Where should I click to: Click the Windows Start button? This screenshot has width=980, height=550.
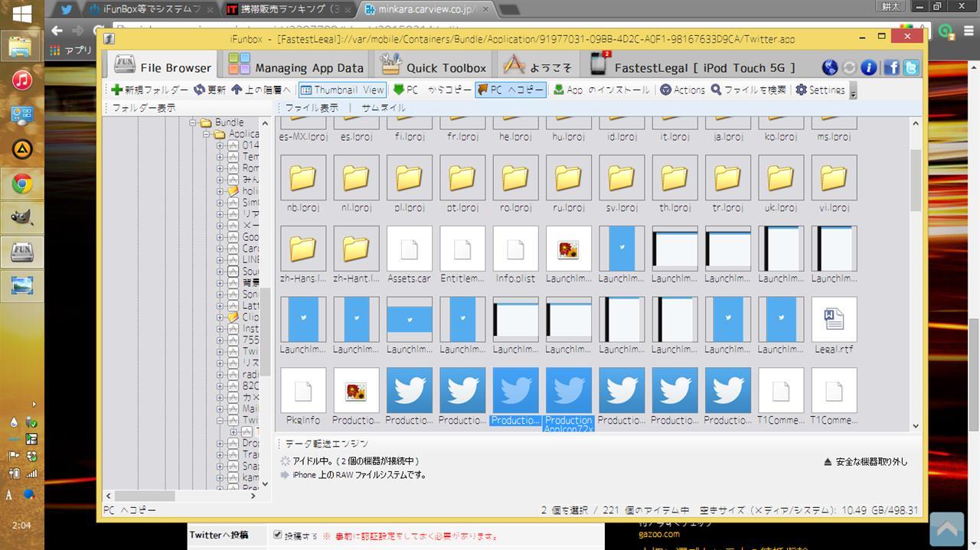click(21, 13)
